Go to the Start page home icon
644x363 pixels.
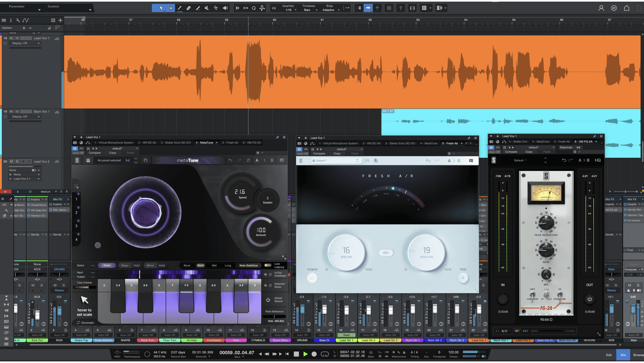click(626, 8)
